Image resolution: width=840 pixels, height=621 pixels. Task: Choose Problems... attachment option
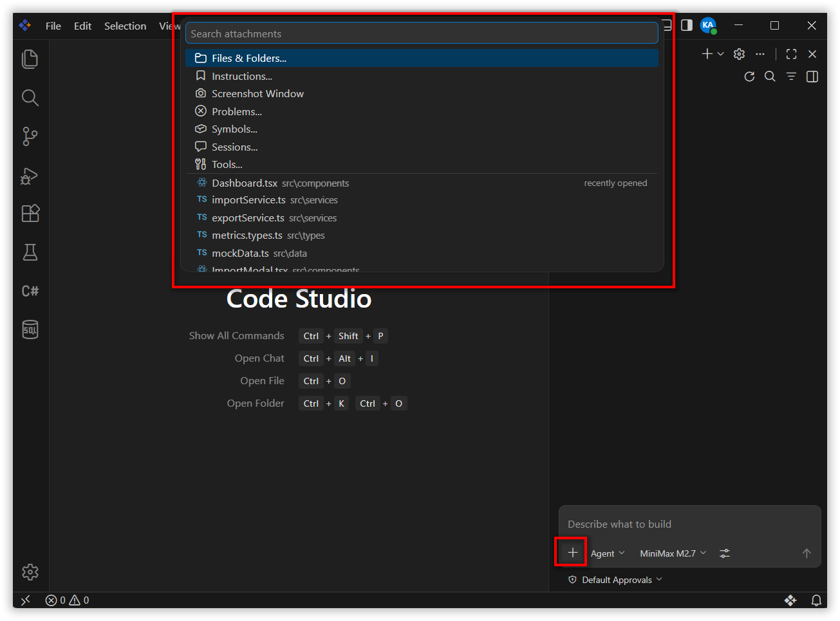pos(422,111)
